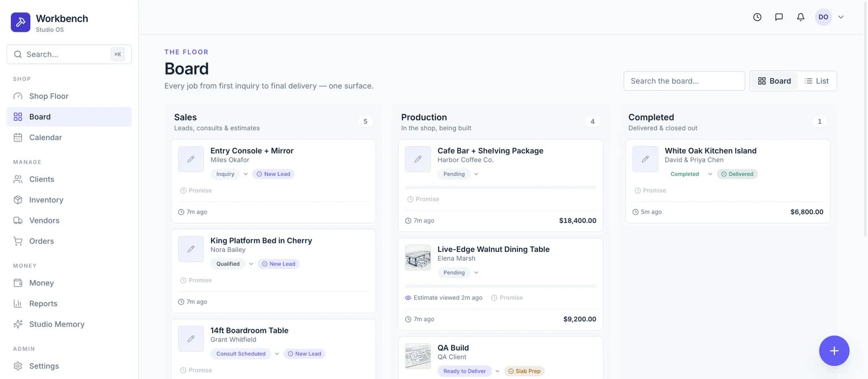Click New Lead tag on Entry Console
This screenshot has height=379, width=868.
coord(273,174)
